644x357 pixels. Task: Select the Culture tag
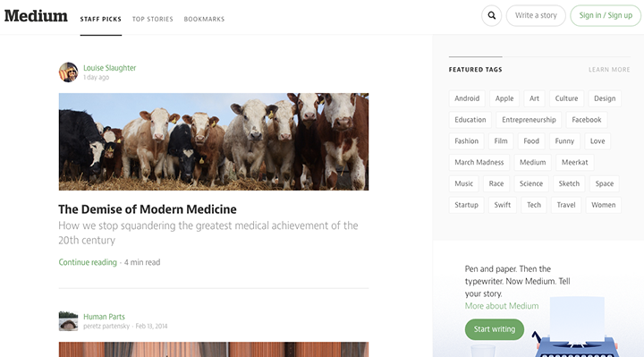tap(567, 98)
